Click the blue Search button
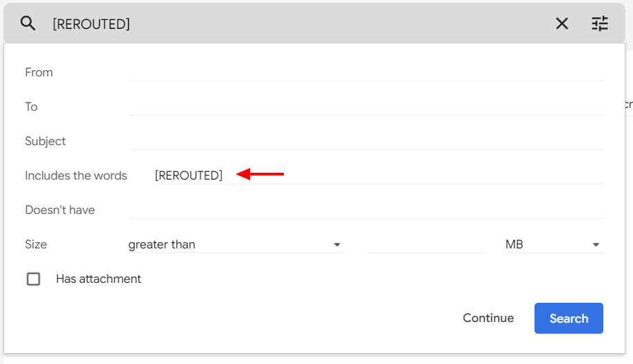This screenshot has height=364, width=633. click(568, 318)
